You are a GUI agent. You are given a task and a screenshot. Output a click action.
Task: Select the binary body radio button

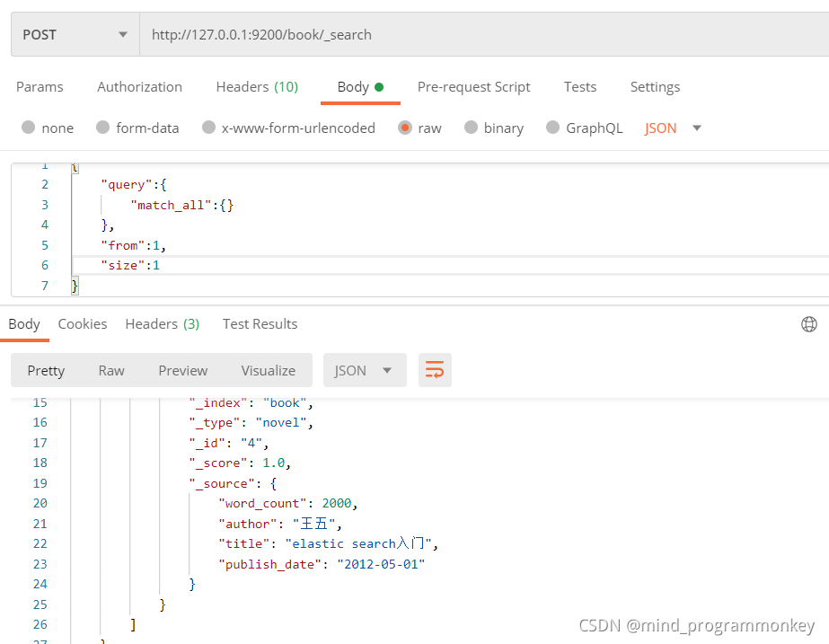point(471,128)
